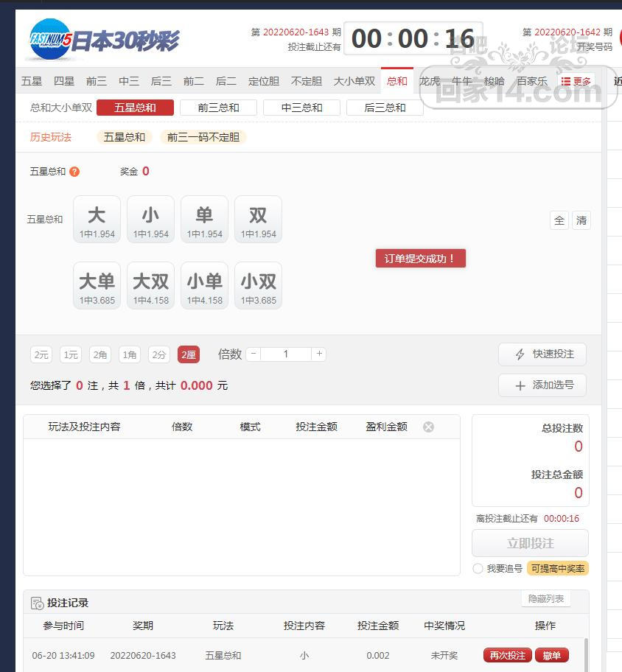Decrease the 倍数 multiplier with minus
The image size is (622, 672).
click(x=254, y=354)
